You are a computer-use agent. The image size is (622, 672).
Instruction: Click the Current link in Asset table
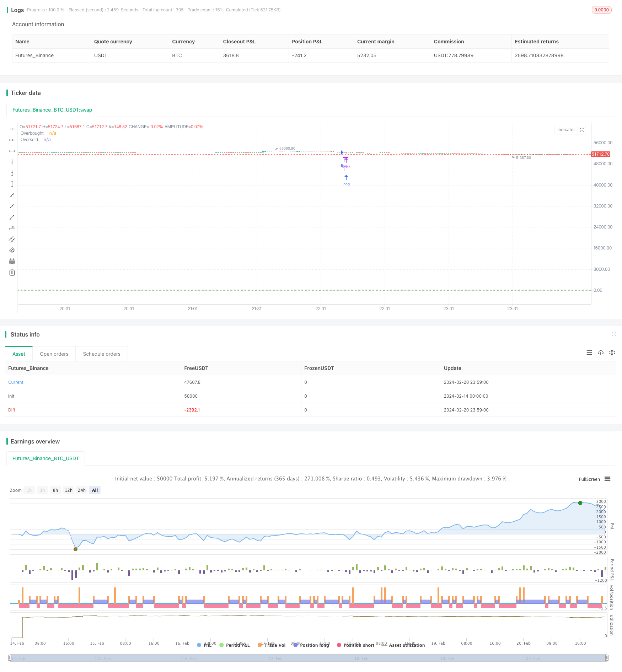pyautogui.click(x=16, y=382)
